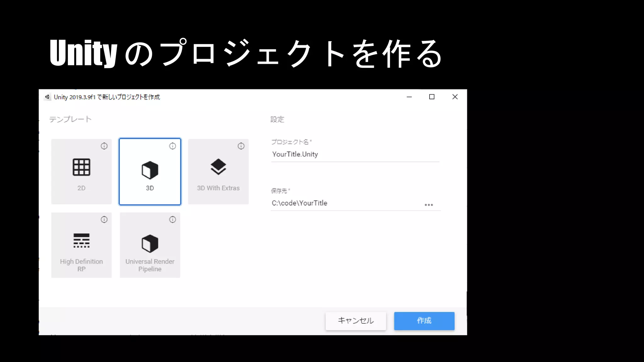Show info for High Definition RP template
This screenshot has width=644, height=362.
pos(104,220)
